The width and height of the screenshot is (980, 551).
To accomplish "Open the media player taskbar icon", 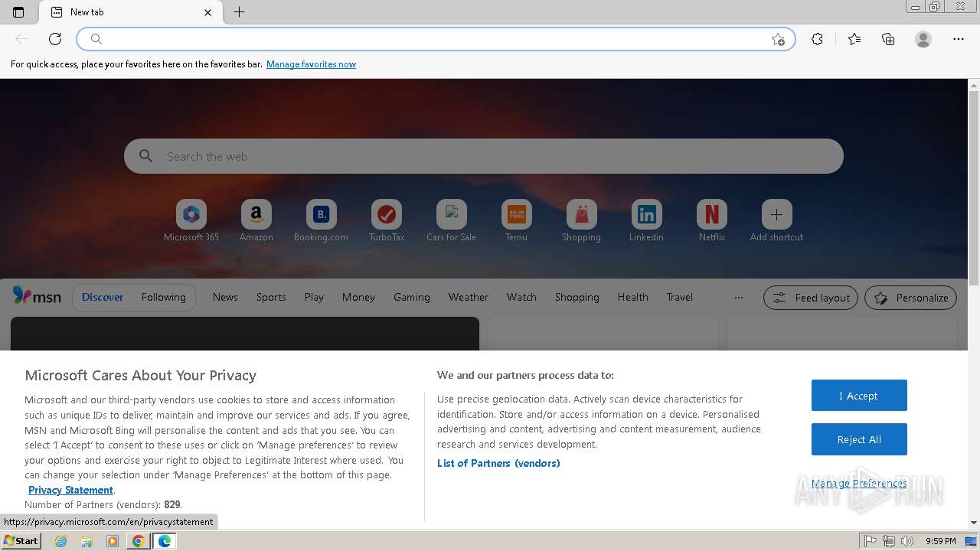I will pyautogui.click(x=113, y=541).
